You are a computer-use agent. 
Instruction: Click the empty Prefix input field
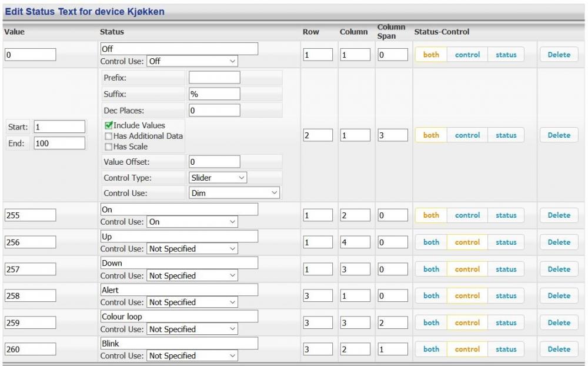(x=214, y=78)
